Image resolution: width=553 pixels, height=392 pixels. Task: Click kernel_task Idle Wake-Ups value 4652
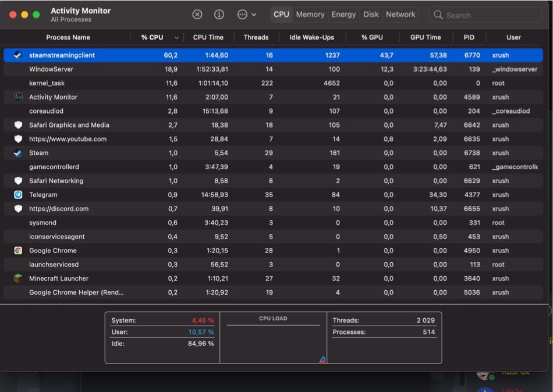332,83
